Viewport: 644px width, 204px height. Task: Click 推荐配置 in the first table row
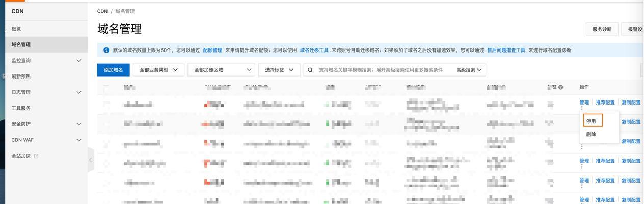pos(605,103)
